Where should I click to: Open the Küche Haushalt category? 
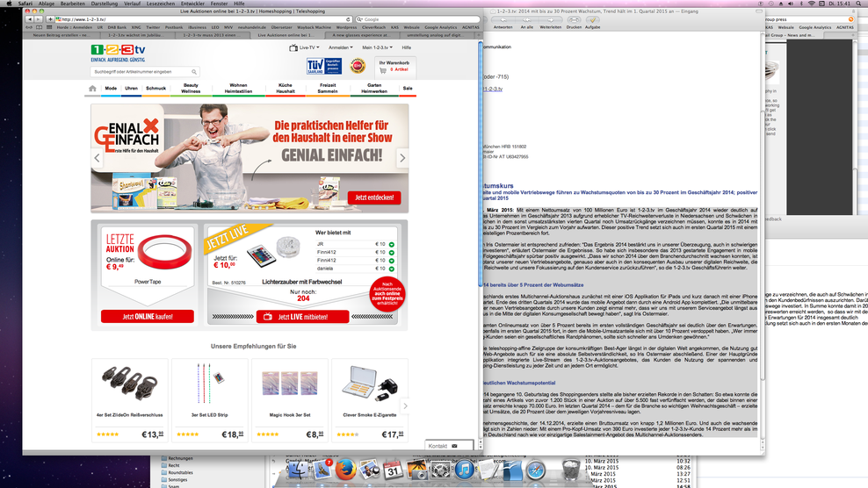click(x=286, y=89)
